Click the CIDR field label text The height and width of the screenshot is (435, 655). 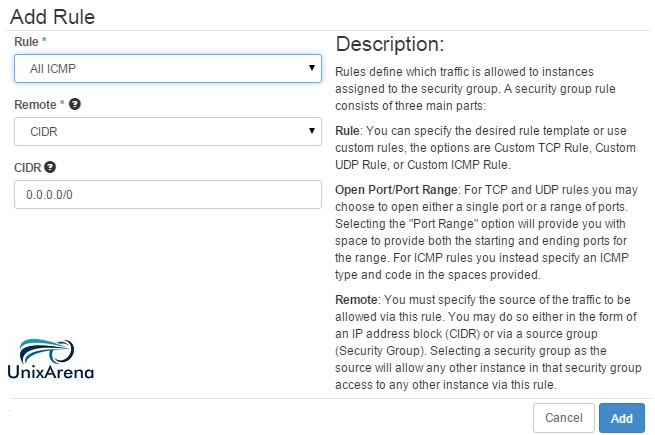point(28,168)
